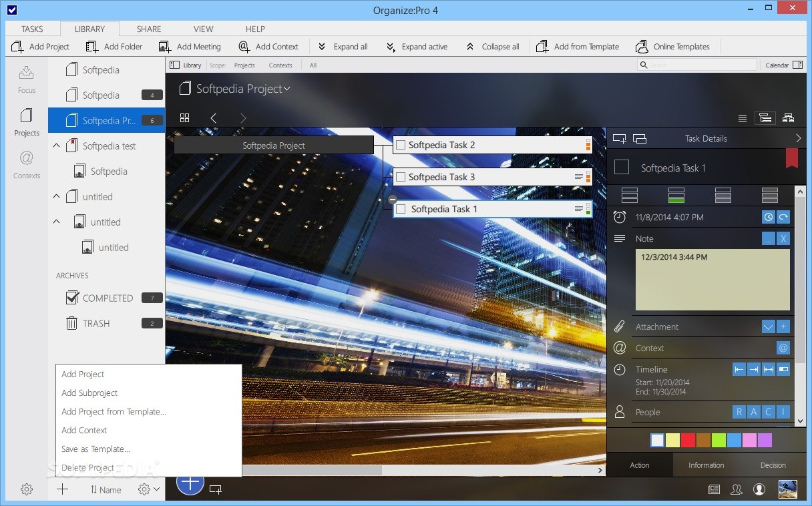Tick the completion box in Task Details
This screenshot has height=506, width=812.
622,167
